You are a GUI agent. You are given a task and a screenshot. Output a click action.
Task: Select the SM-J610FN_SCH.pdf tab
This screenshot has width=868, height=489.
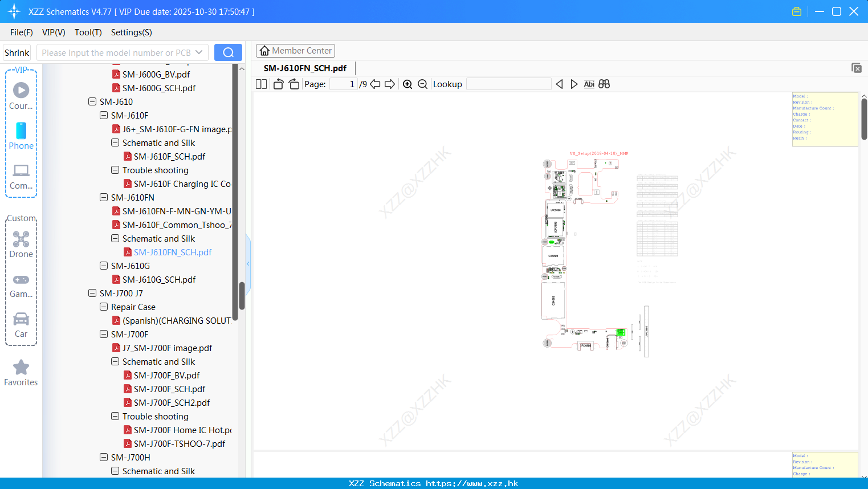305,68
